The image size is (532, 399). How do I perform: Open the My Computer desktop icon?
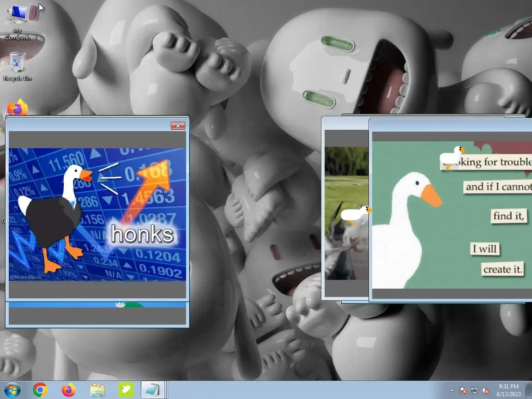[17, 22]
